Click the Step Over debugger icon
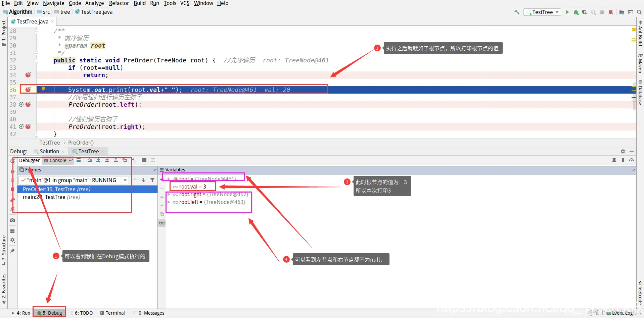This screenshot has height=318, width=644. point(90,160)
